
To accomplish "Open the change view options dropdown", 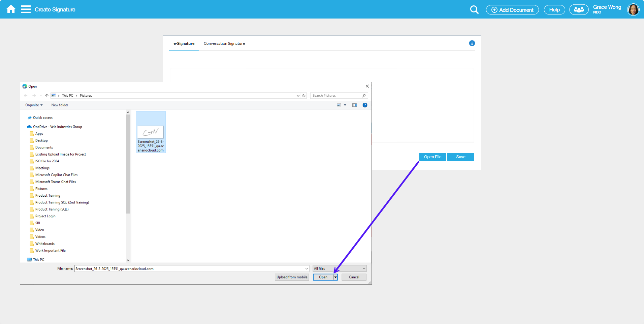I will click(345, 105).
